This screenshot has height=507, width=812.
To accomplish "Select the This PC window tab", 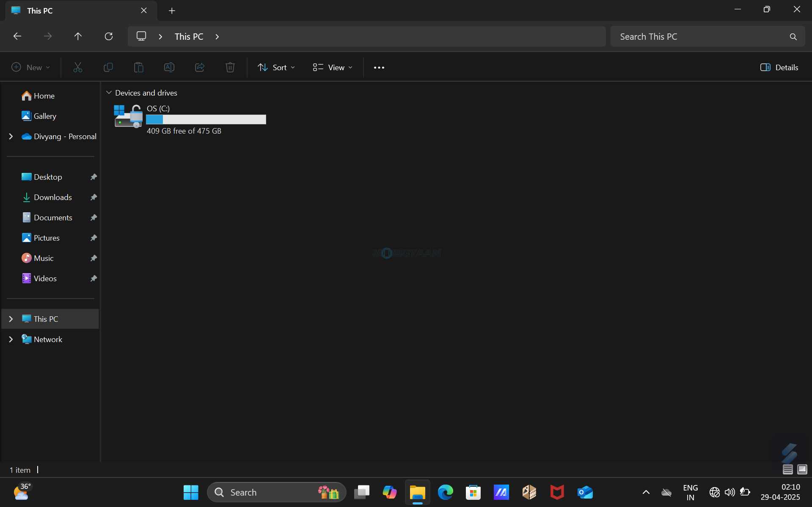I will click(x=80, y=11).
